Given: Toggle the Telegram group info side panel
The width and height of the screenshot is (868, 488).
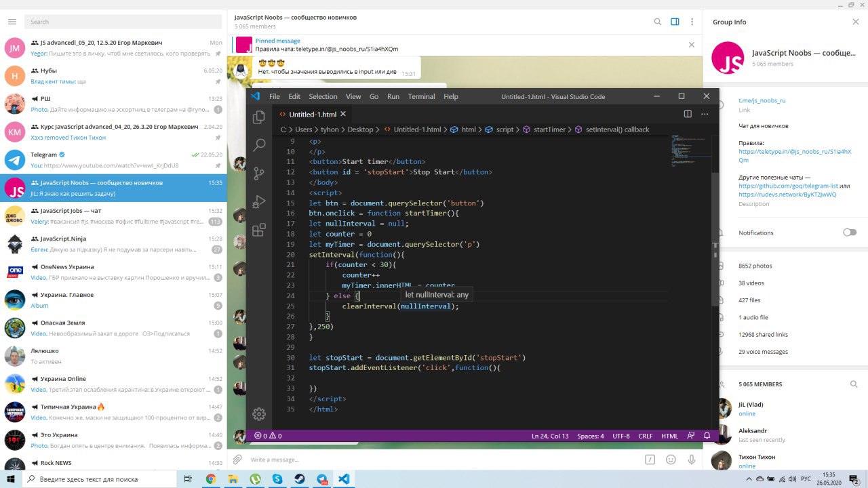Looking at the screenshot, I should coord(675,22).
